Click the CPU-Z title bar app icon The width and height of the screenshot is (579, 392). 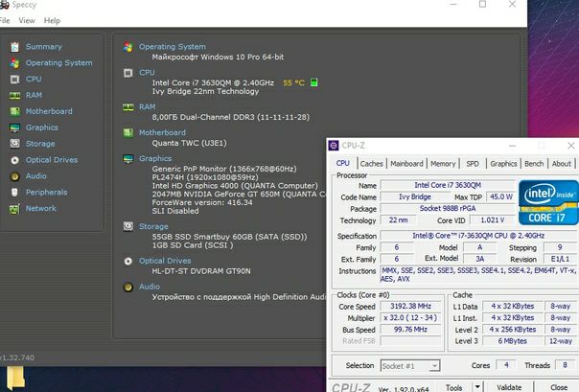(x=334, y=146)
